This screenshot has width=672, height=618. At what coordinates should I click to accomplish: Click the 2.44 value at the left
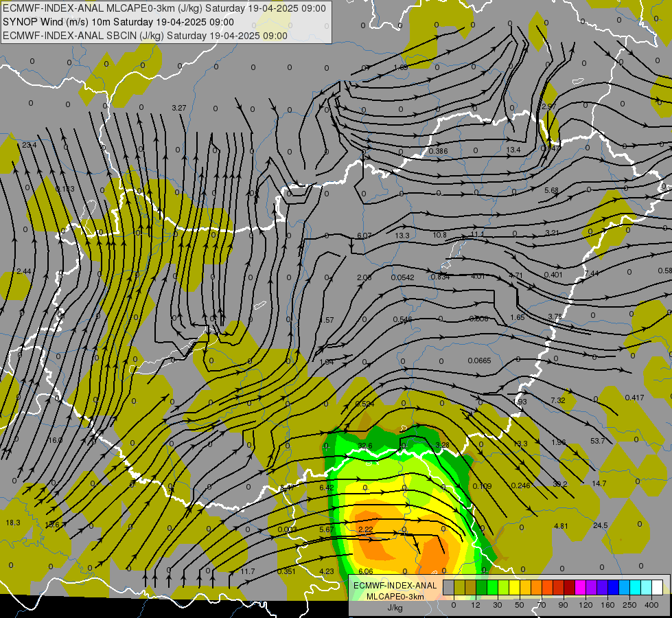pos(24,271)
